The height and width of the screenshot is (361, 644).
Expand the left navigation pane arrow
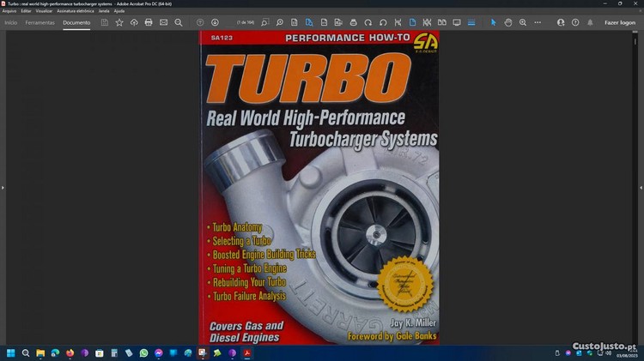click(3, 187)
